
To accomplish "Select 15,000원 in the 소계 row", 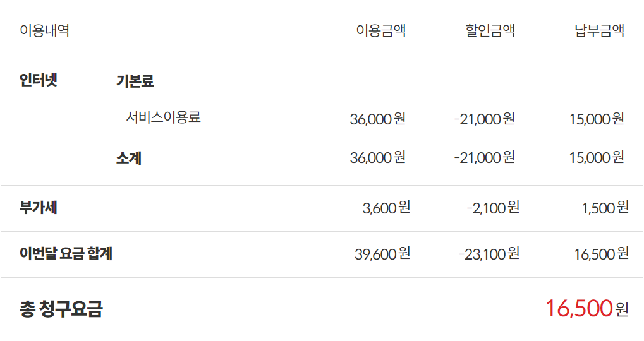I will coord(596,158).
